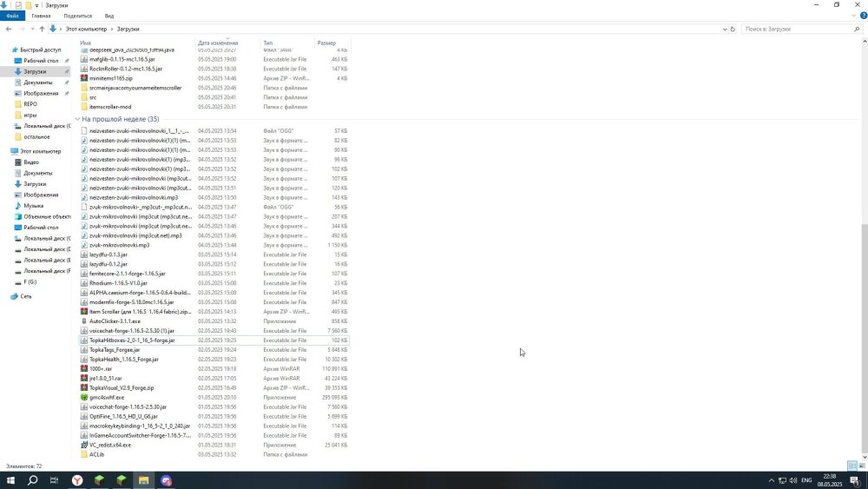
Task: Show hidden system tray icons chevron
Action: (x=771, y=480)
